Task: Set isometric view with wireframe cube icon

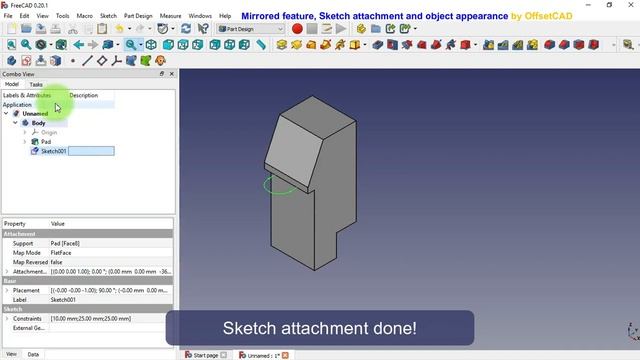Action: pyautogui.click(x=151, y=44)
